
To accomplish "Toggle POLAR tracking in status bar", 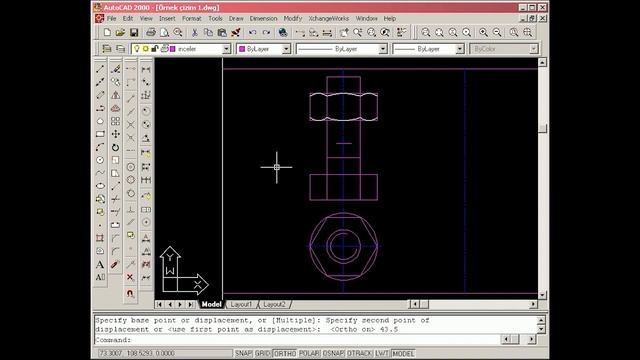I will [309, 353].
